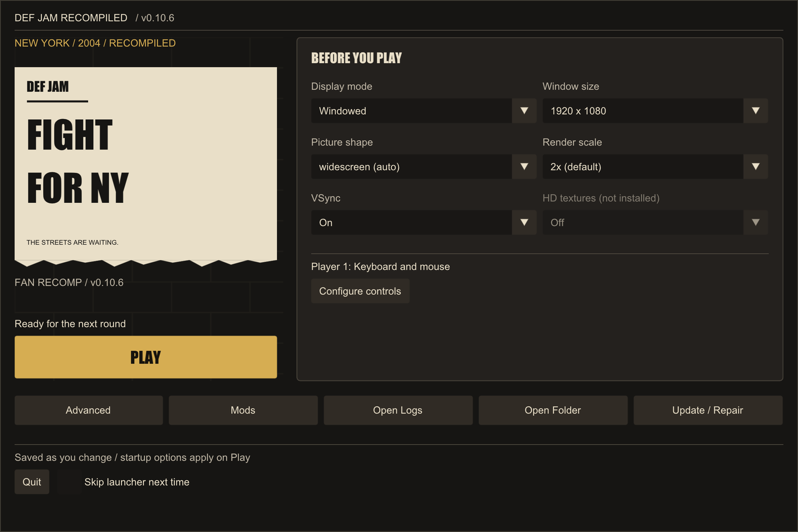This screenshot has width=798, height=532.
Task: Click the "Render scale" label
Action: (572, 142)
